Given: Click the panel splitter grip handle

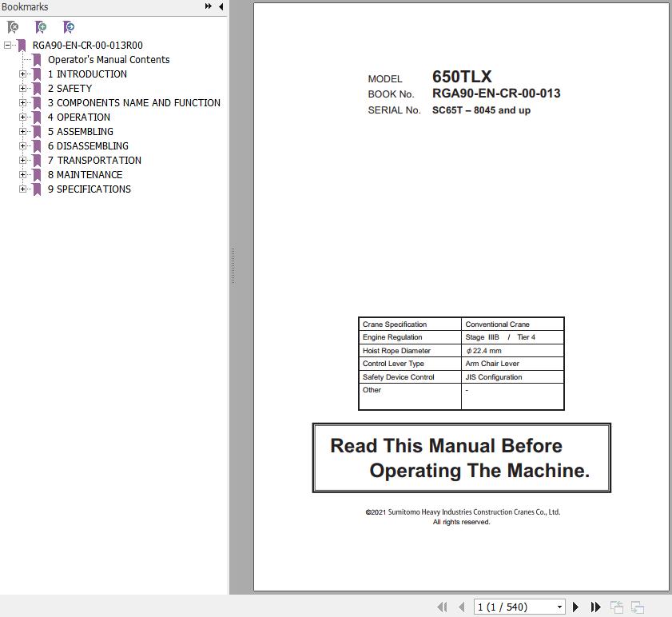Looking at the screenshot, I should coord(233,266).
